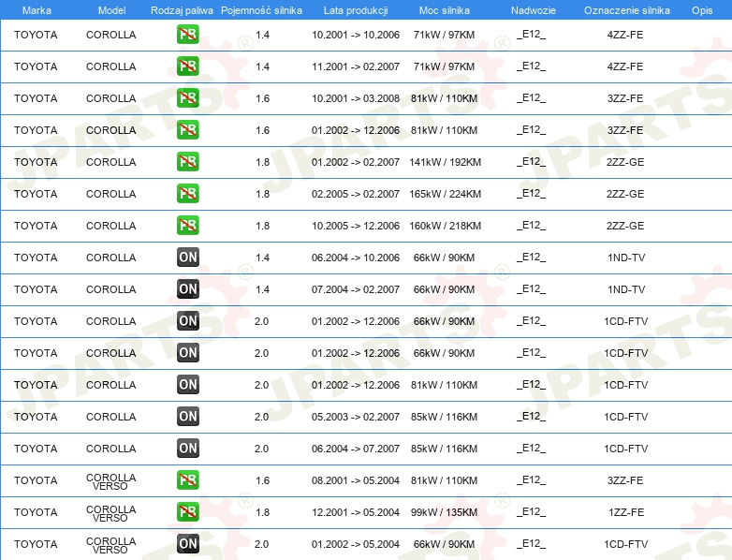Click the ON icon in the 06.2004 -> 07.2007 row
The image size is (732, 560).
(187, 448)
